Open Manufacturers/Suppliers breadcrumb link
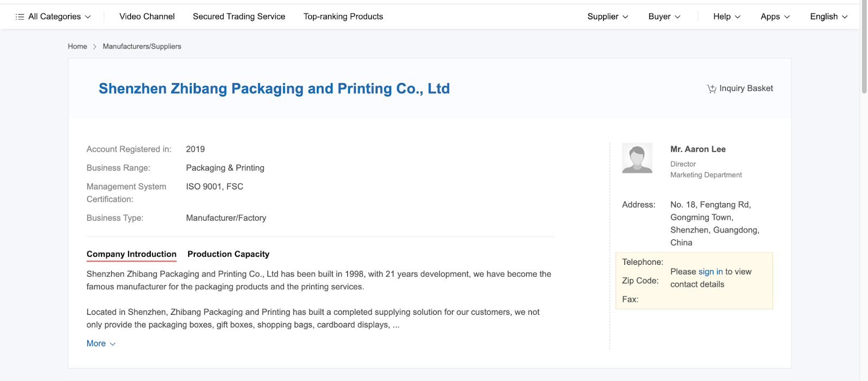The height and width of the screenshot is (381, 868). (142, 47)
